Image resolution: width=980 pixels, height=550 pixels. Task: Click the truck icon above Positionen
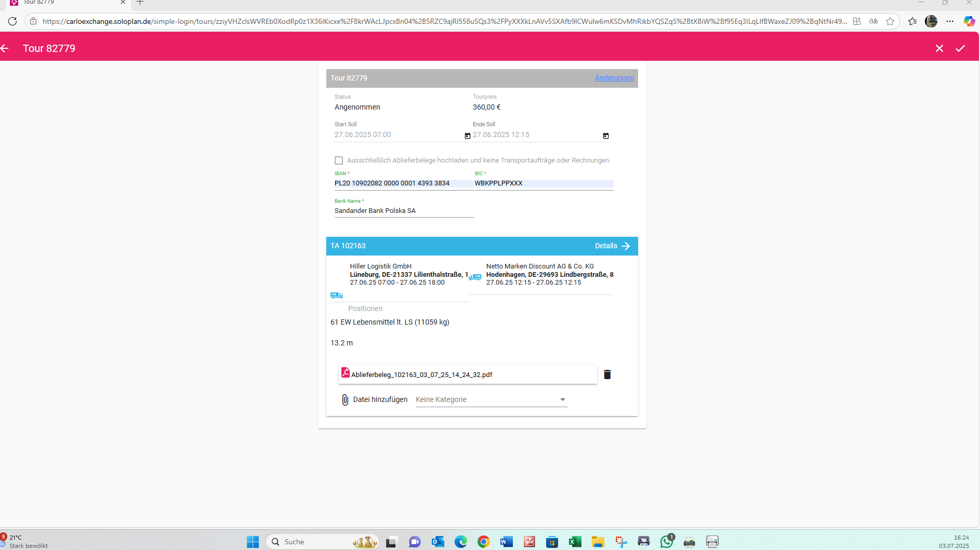(x=337, y=296)
